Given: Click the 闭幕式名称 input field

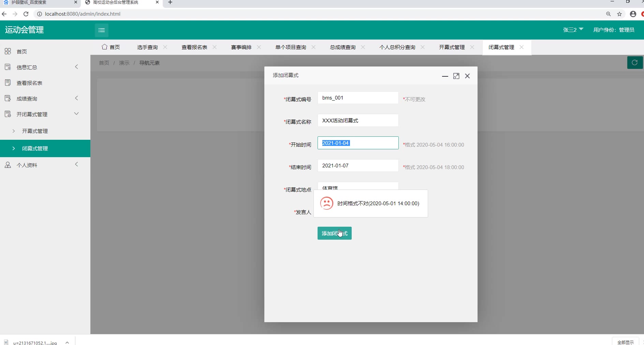Looking at the screenshot, I should pyautogui.click(x=358, y=120).
